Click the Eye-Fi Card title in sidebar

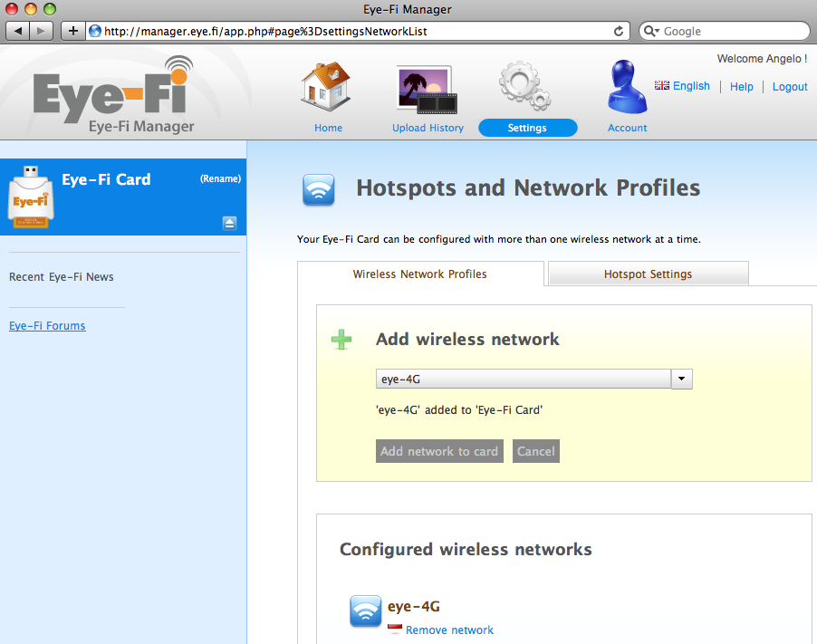point(106,179)
